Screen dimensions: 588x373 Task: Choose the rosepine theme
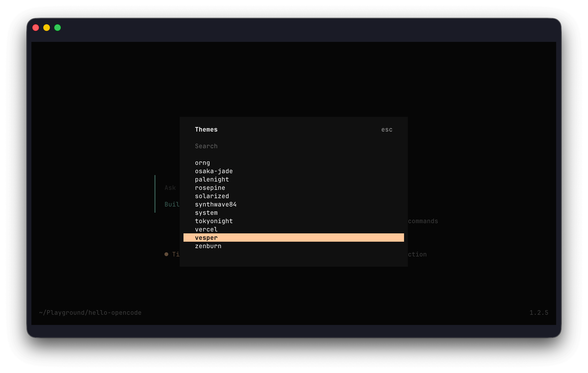(x=210, y=187)
